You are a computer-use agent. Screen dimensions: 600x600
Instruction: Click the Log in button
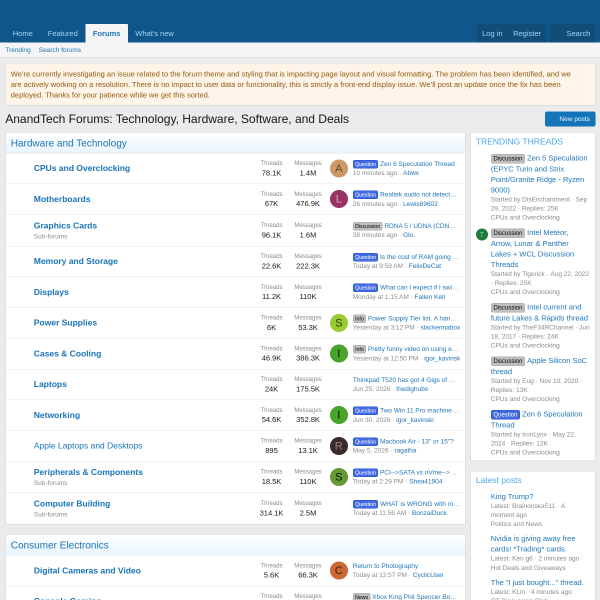click(492, 33)
